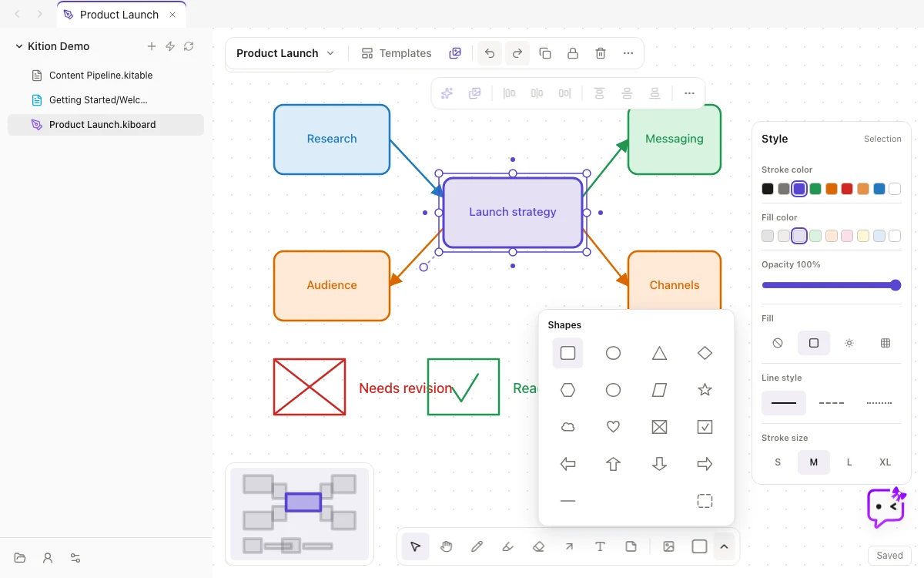Choose the cloud shape
924x578 pixels.
(567, 427)
